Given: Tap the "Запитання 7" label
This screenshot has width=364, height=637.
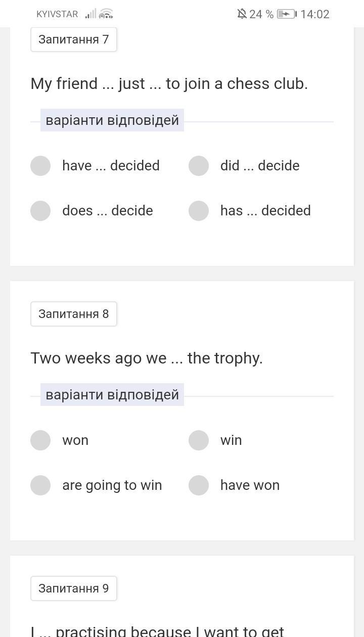Looking at the screenshot, I should click(x=74, y=39).
